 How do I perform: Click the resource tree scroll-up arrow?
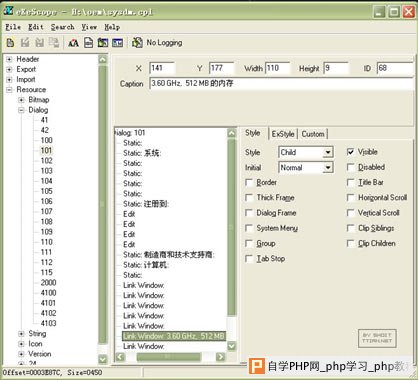[103, 60]
